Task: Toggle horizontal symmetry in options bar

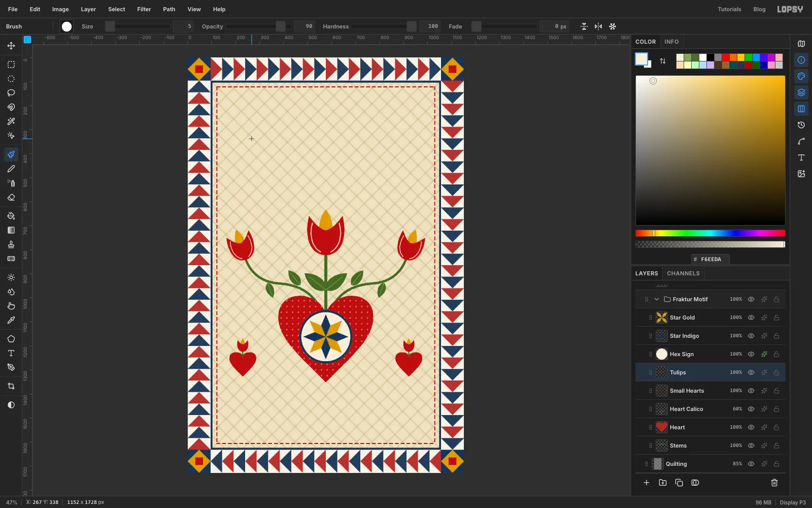Action: click(598, 26)
